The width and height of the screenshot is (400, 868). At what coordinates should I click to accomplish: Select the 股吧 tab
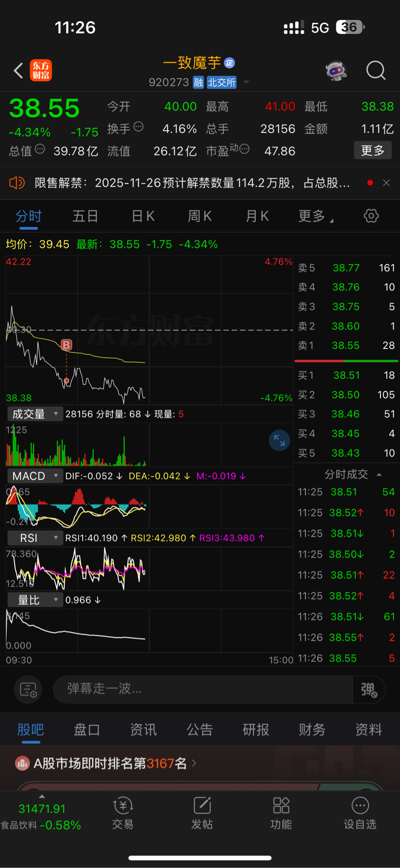pos(31,729)
